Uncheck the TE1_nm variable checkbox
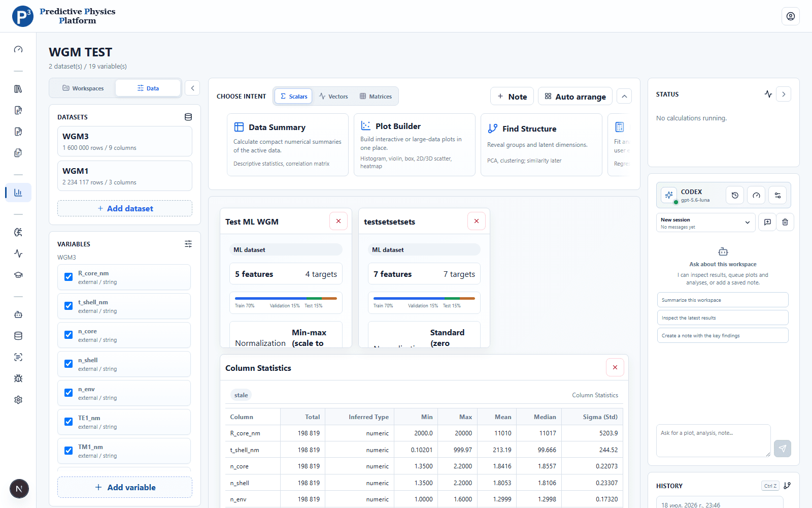812x508 pixels. (69, 422)
